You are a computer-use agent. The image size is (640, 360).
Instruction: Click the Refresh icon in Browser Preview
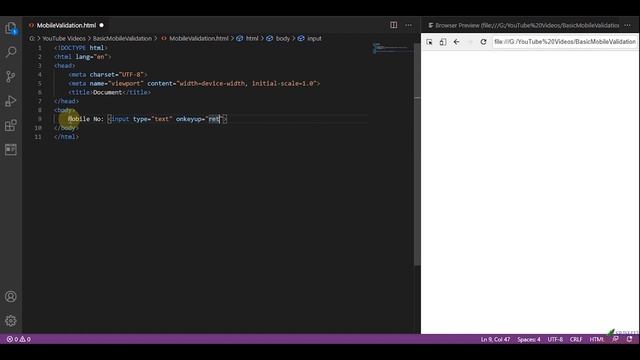[483, 42]
